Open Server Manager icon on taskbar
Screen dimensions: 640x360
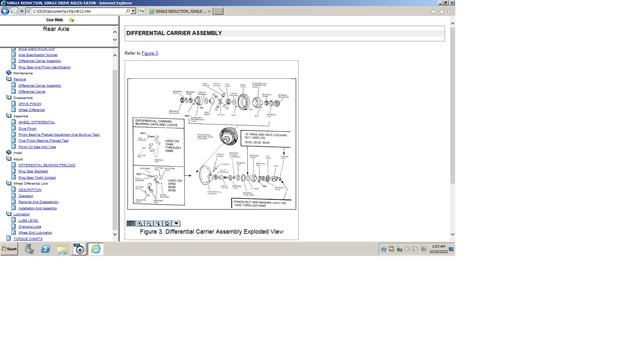[x=29, y=249]
